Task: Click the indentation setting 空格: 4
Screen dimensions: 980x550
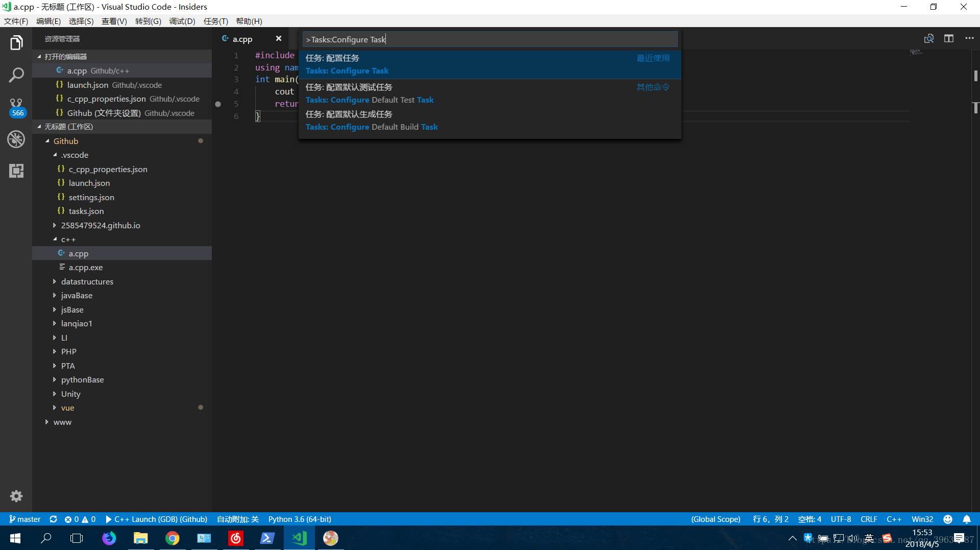Action: (810, 519)
